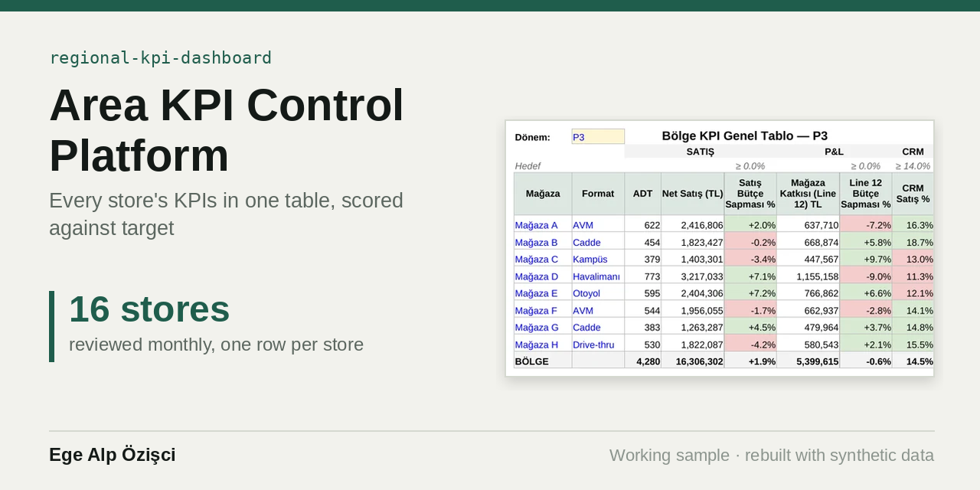Open the Mağaza H store link
The width and height of the screenshot is (980, 490).
coord(537,345)
